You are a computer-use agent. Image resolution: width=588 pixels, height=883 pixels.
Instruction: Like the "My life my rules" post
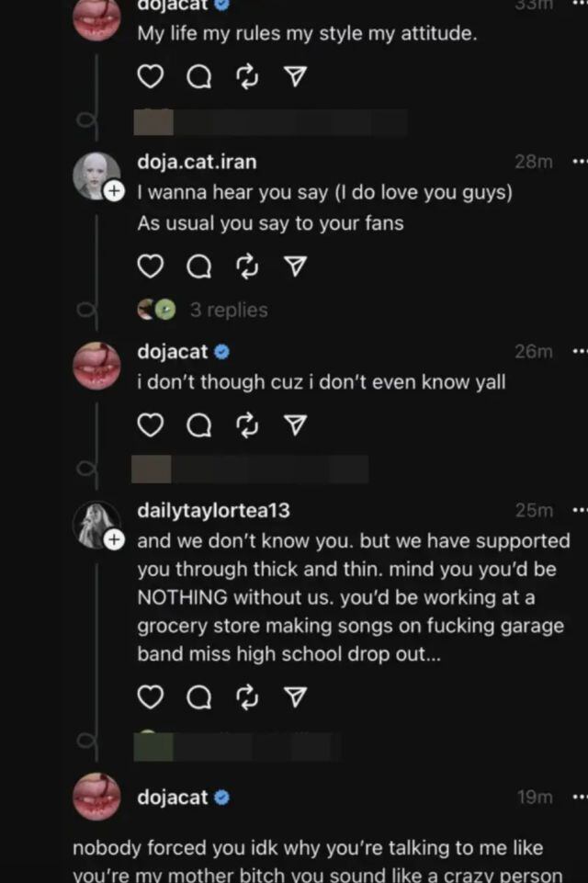150,78
